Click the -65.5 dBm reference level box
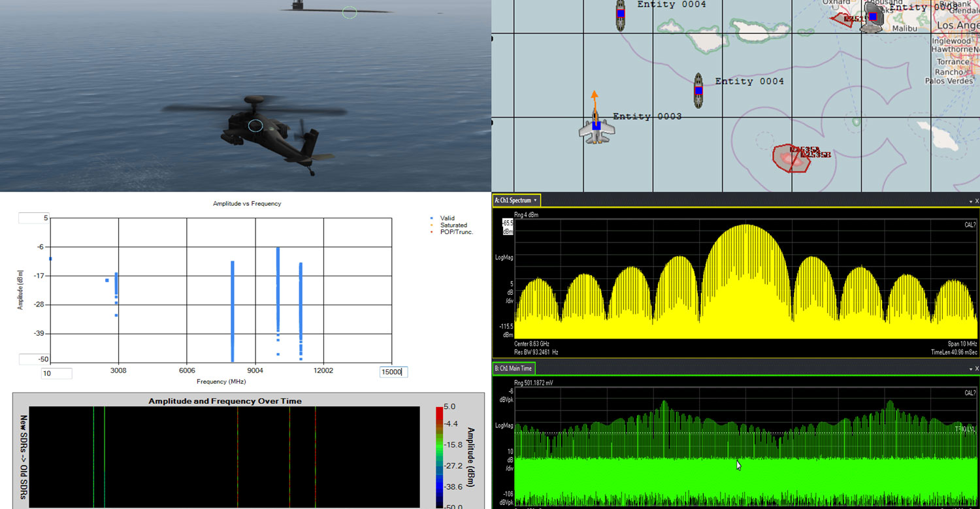The height and width of the screenshot is (509, 980). [x=507, y=227]
